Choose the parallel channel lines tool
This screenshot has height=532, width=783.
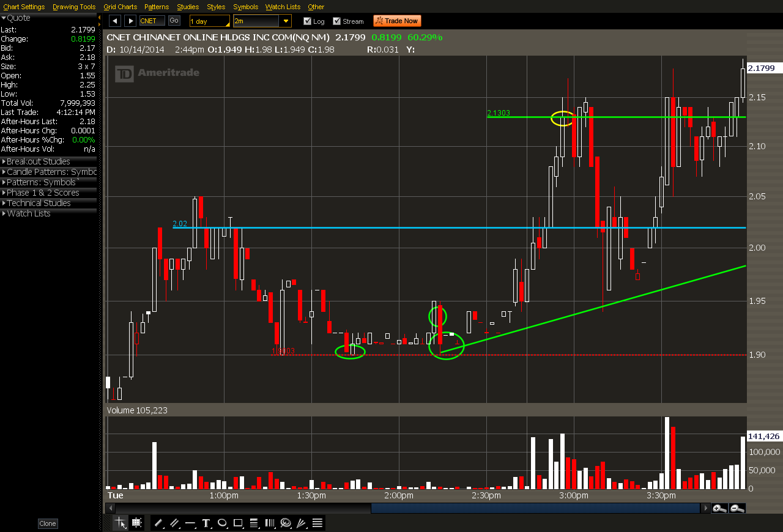(174, 523)
